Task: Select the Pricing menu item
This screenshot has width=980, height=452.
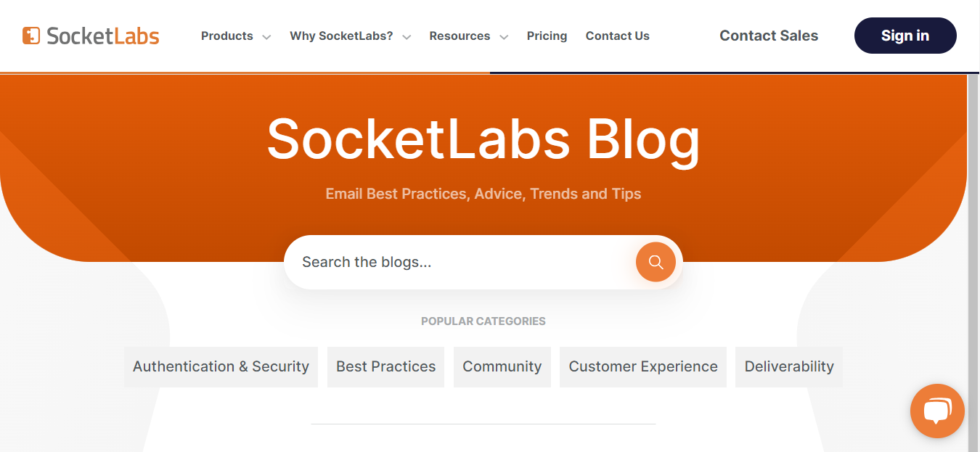Action: (547, 36)
